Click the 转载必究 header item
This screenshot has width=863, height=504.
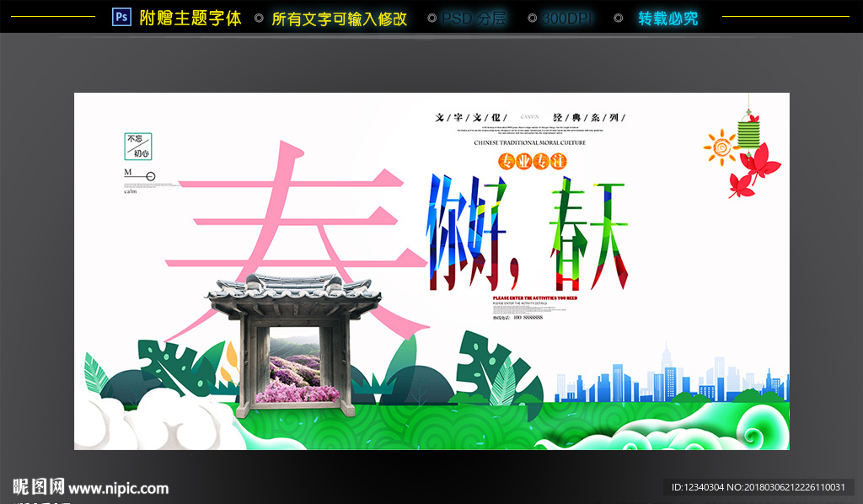pos(667,15)
